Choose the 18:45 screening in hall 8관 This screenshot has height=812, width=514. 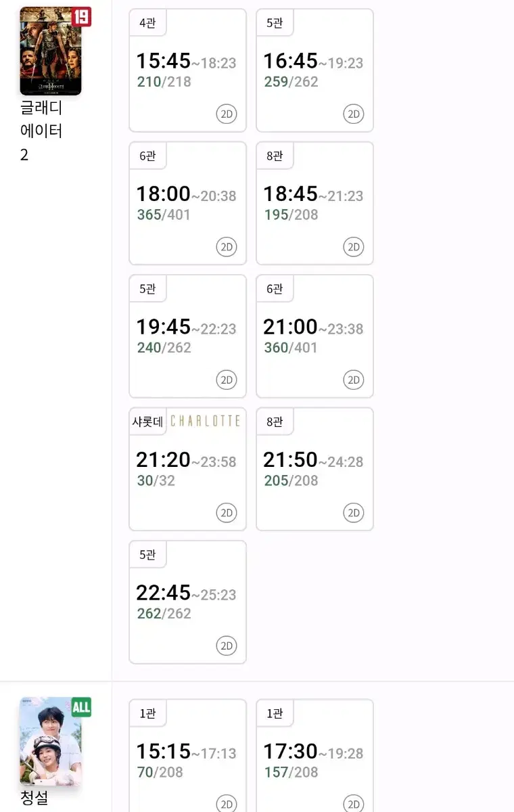coord(314,203)
